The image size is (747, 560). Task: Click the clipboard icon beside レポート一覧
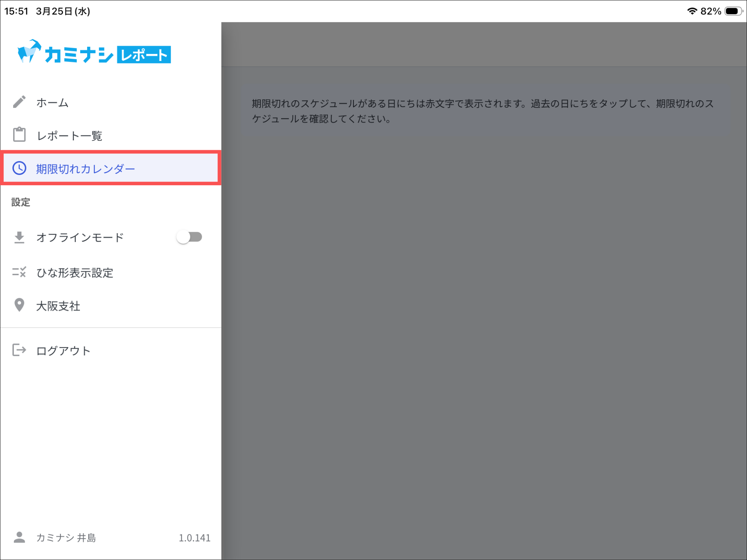click(19, 135)
